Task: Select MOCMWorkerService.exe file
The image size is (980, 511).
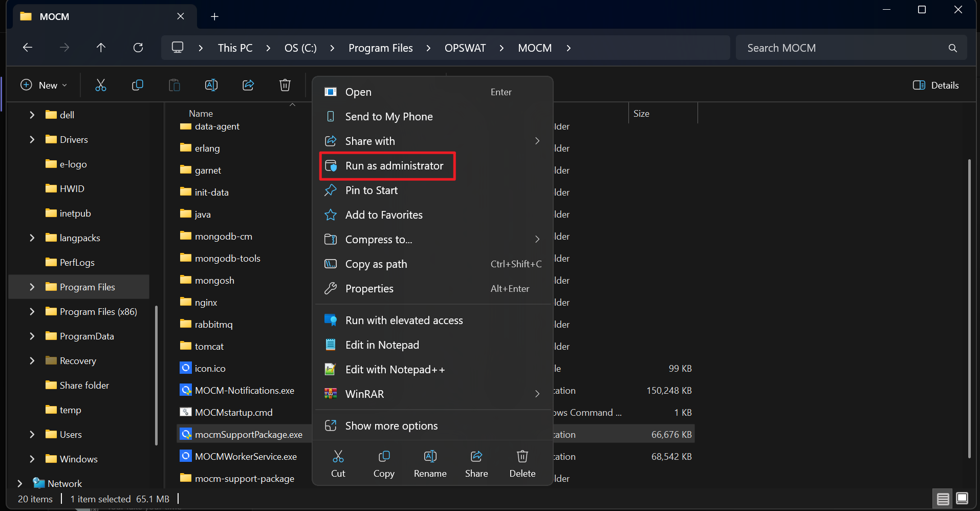Action: 238,456
